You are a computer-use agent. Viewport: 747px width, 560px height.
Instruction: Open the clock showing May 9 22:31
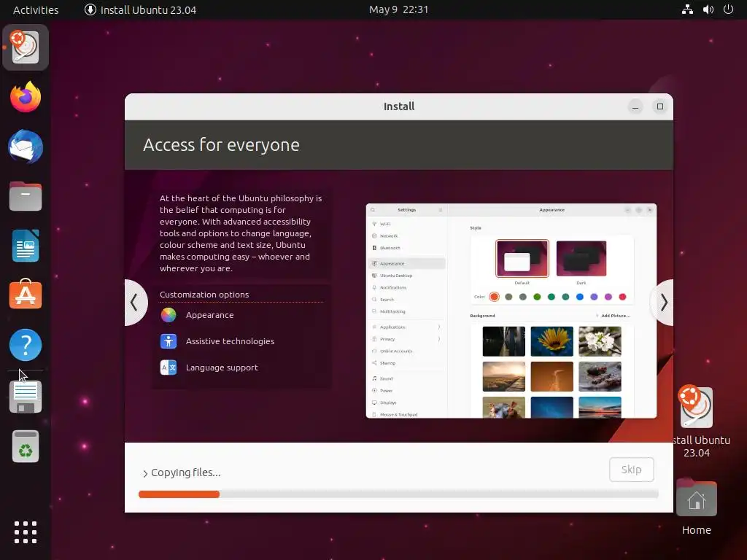[399, 9]
